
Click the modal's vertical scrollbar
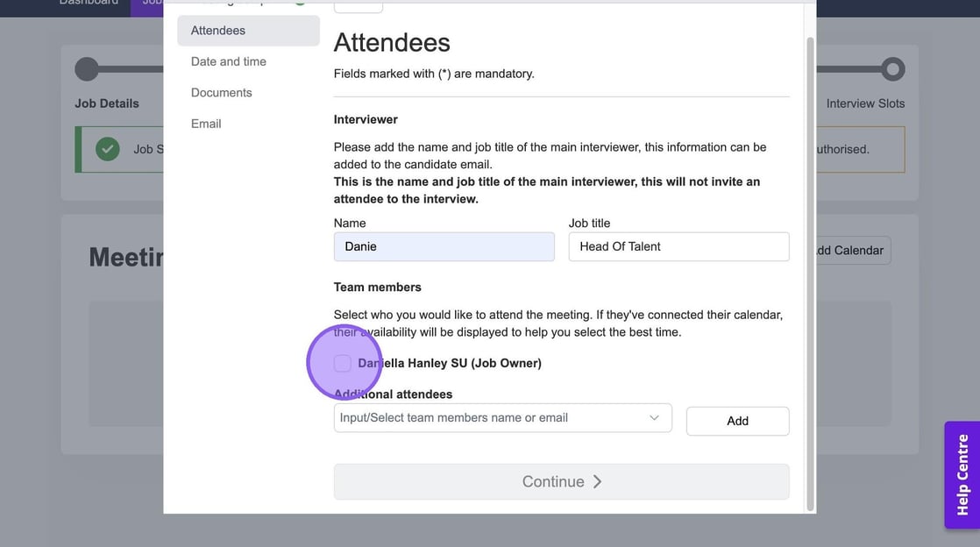point(810,263)
